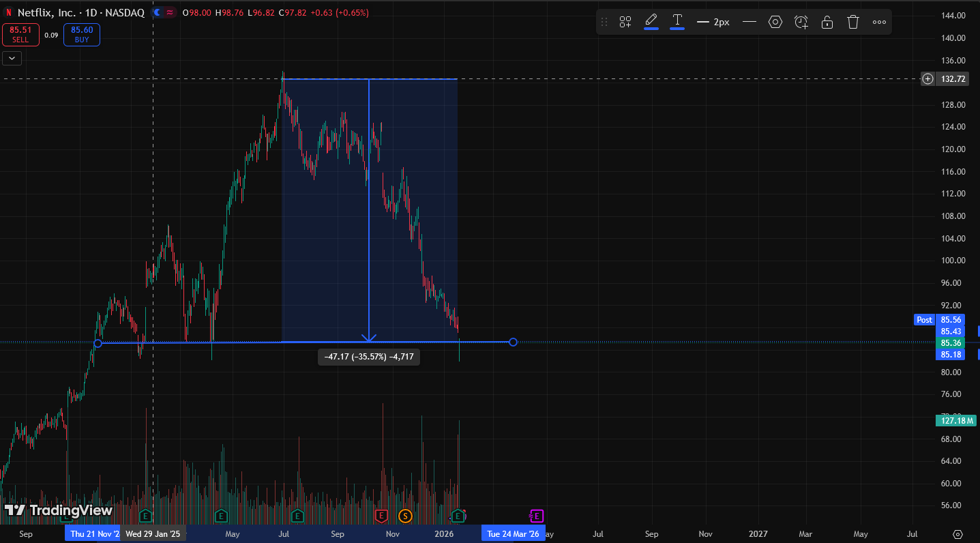Add order at 132.72 plus icon
This screenshot has height=543, width=980.
pos(927,79)
